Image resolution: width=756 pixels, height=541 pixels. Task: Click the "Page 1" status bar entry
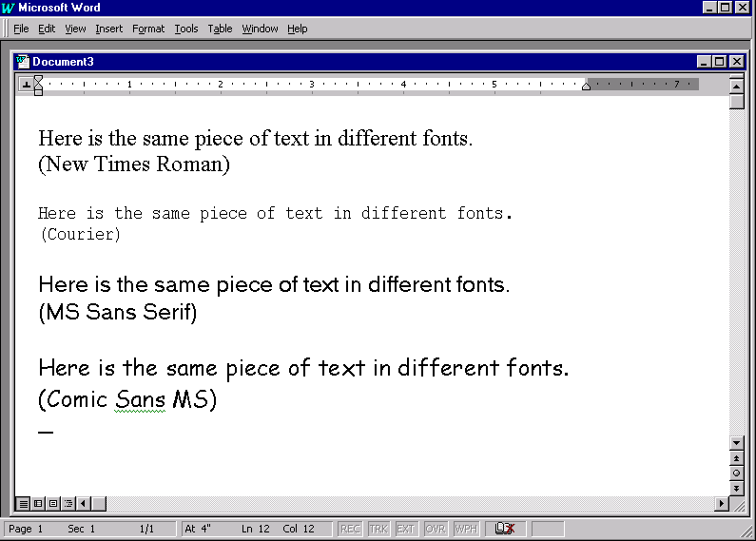pos(26,529)
